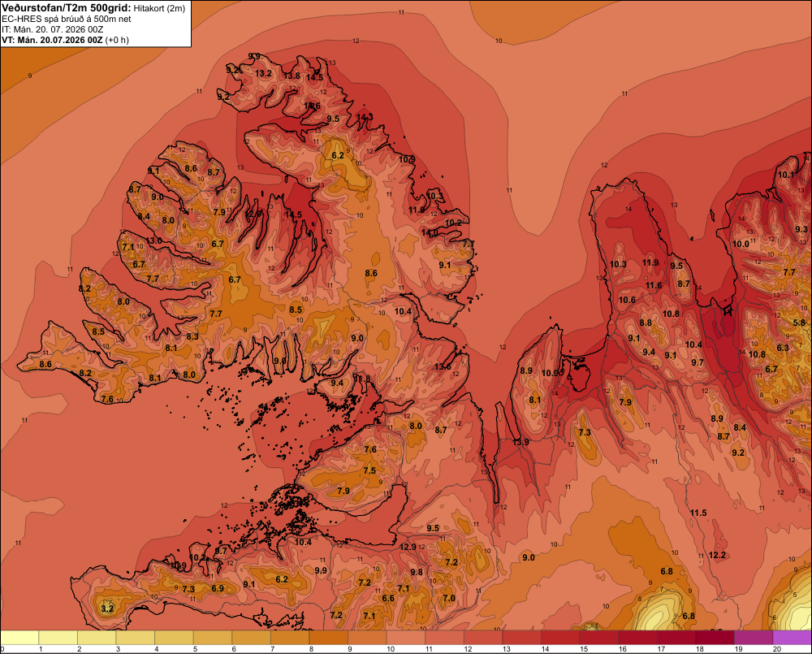Click the 13.0 temperature value
812x654 pixels.
153,240
